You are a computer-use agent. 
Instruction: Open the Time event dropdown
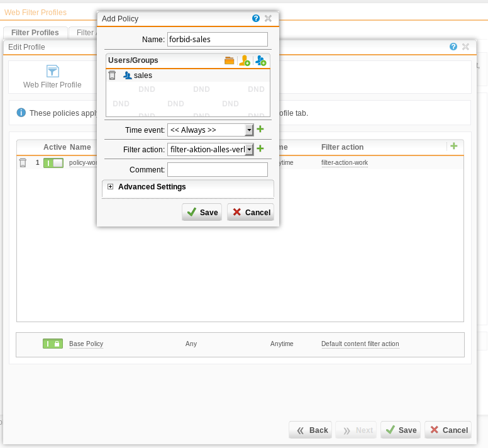point(249,130)
